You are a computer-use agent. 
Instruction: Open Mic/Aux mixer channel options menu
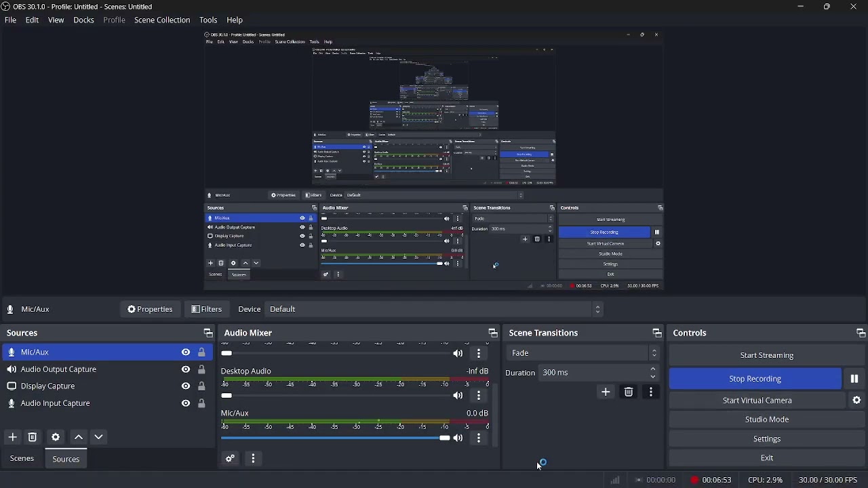(x=479, y=439)
